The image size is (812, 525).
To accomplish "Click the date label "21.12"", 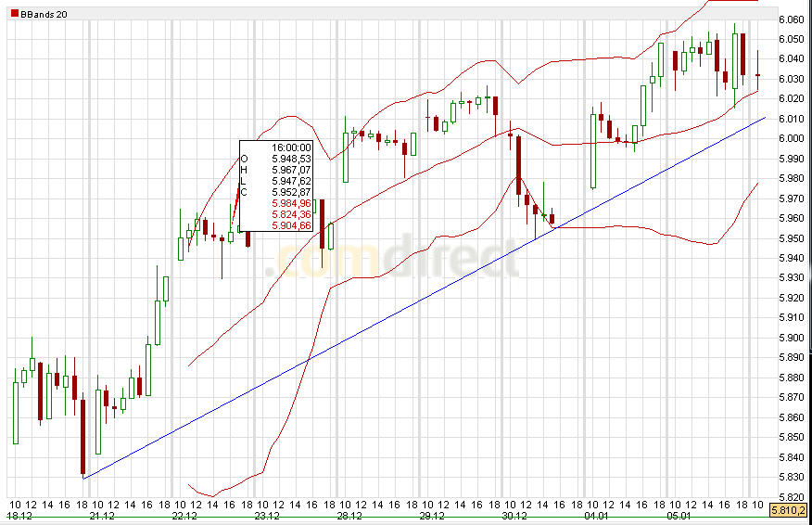I will tap(102, 517).
